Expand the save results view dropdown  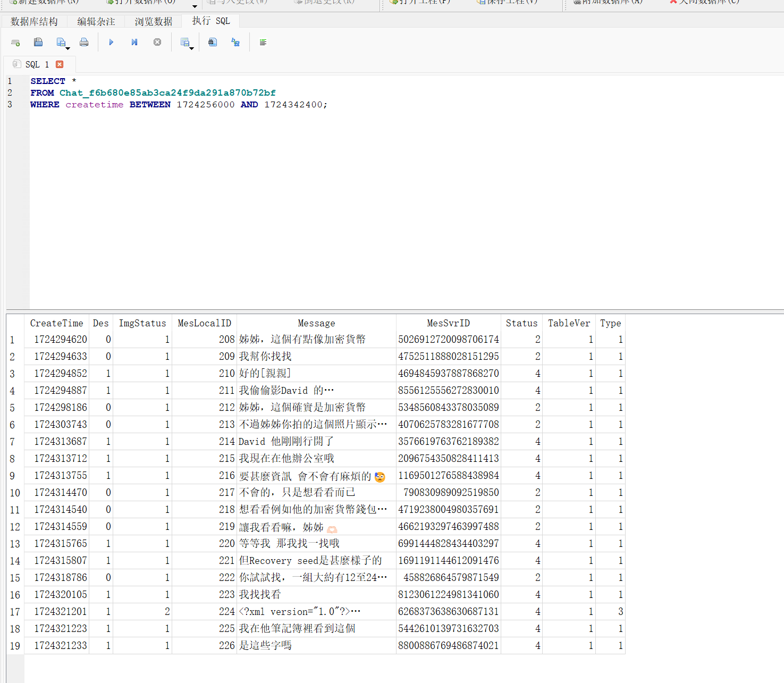coord(192,49)
